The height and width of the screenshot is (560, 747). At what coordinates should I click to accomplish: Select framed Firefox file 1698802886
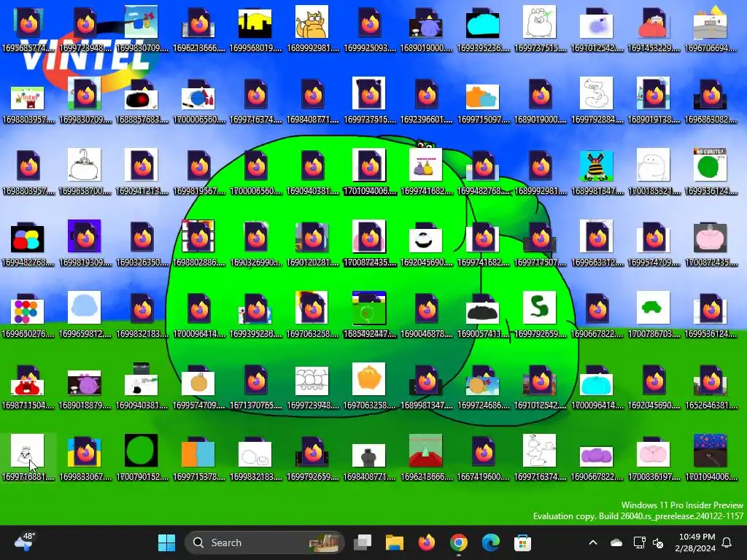198,244
